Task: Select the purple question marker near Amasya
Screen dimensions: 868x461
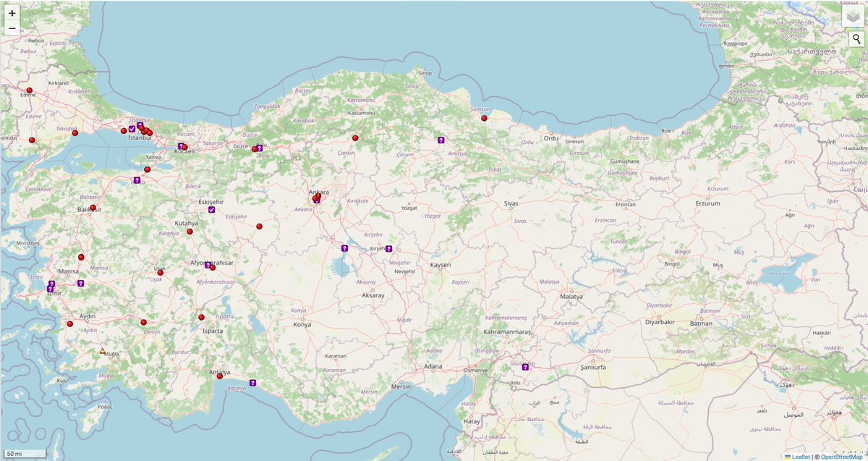Action: pos(441,140)
